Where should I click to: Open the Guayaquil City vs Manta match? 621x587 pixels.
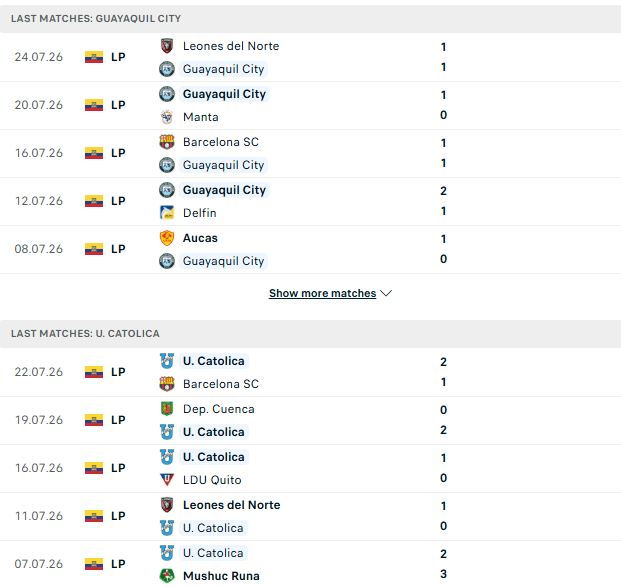coord(310,105)
